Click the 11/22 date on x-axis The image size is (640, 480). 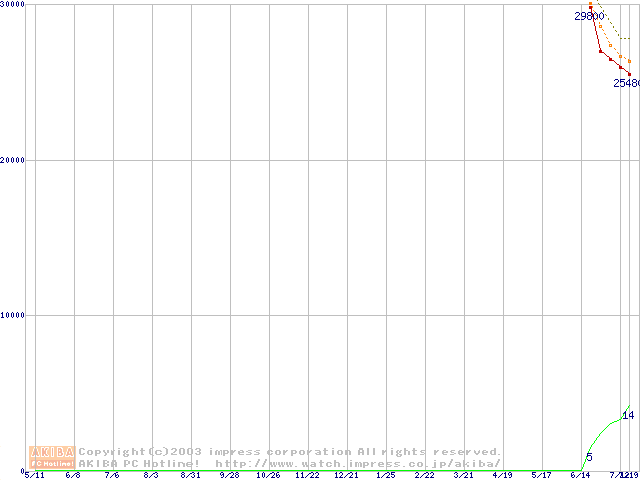tap(307, 475)
